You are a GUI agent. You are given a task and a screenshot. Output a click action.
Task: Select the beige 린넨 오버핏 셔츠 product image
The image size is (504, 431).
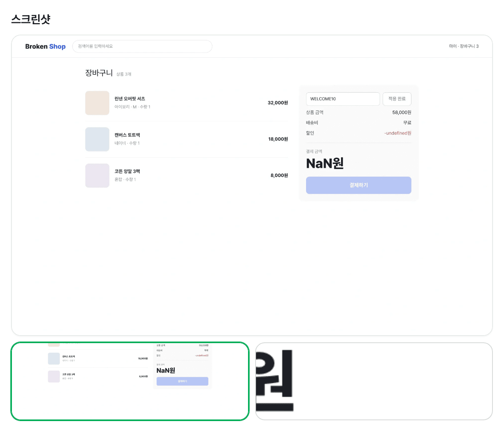(x=97, y=103)
